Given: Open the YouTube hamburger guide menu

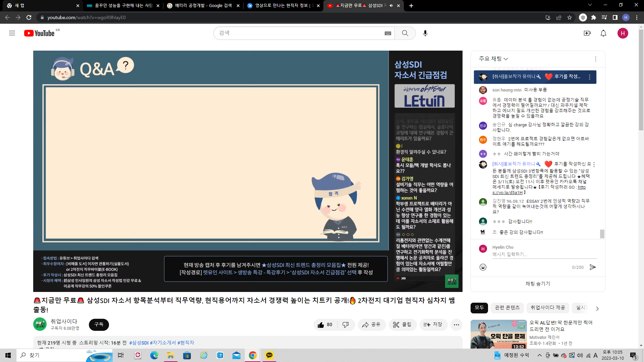Looking at the screenshot, I should (12, 33).
